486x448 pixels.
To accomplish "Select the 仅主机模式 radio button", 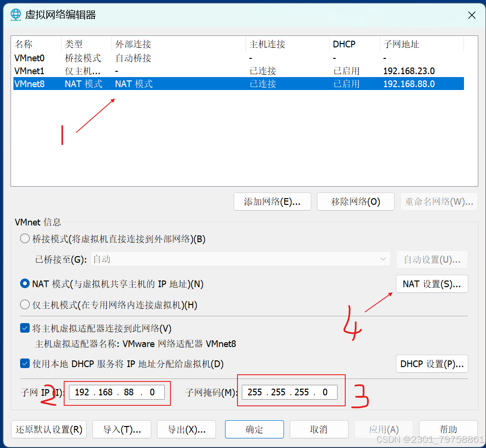I will tap(25, 304).
